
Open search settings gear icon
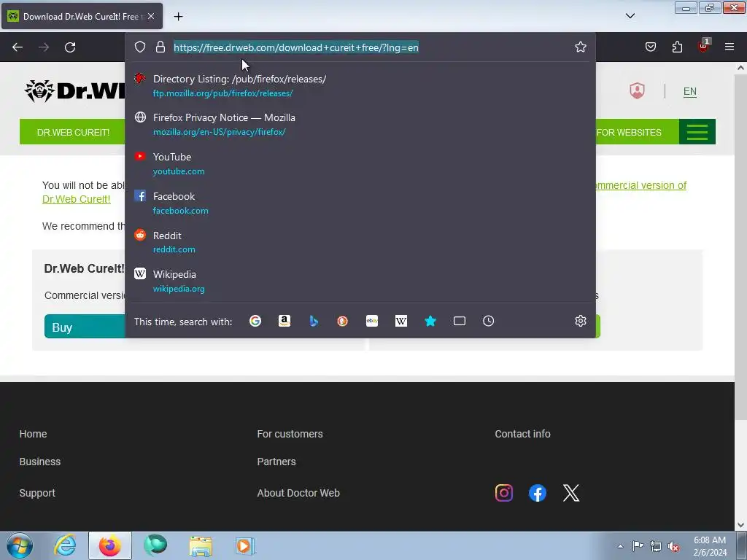point(580,321)
